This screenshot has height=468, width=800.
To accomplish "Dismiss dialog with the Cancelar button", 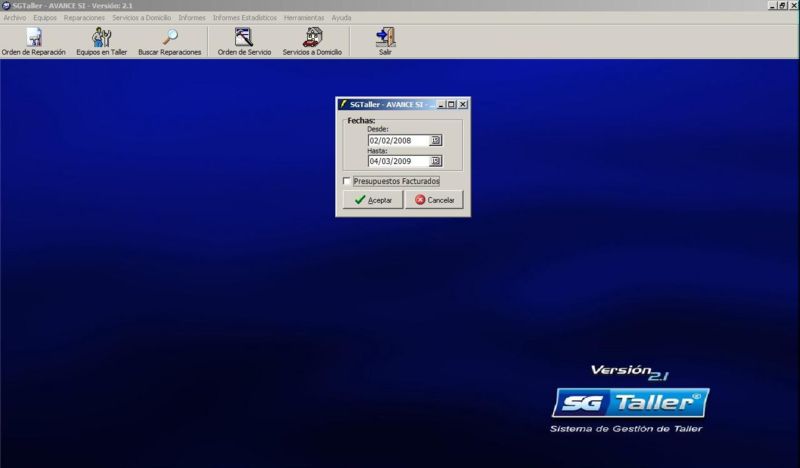I will pos(434,200).
